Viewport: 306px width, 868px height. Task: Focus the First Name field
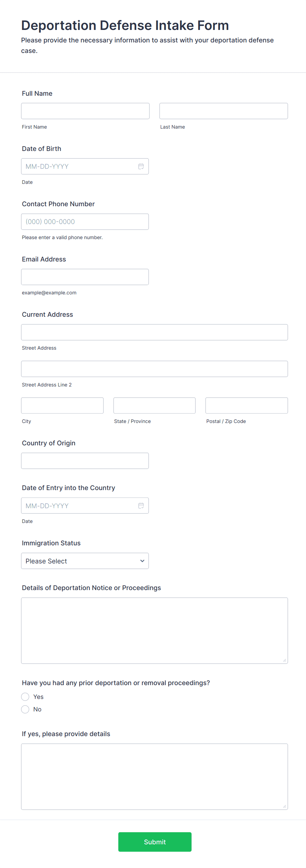(85, 111)
